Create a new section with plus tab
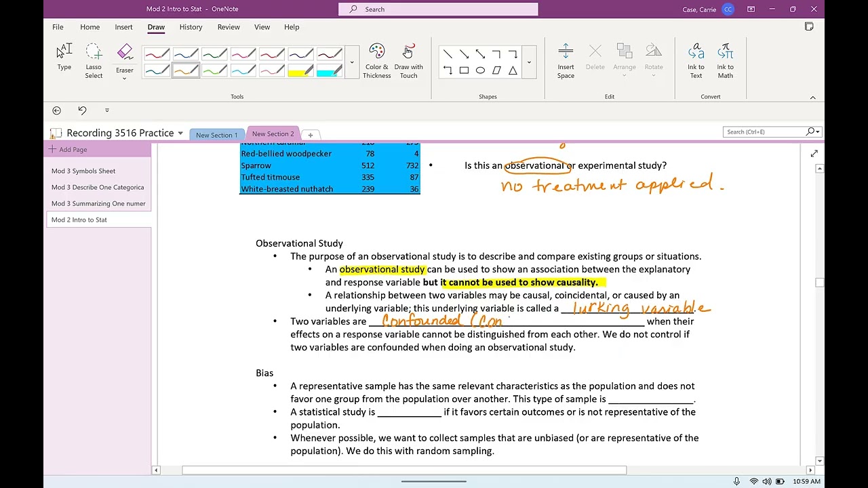 click(x=311, y=135)
